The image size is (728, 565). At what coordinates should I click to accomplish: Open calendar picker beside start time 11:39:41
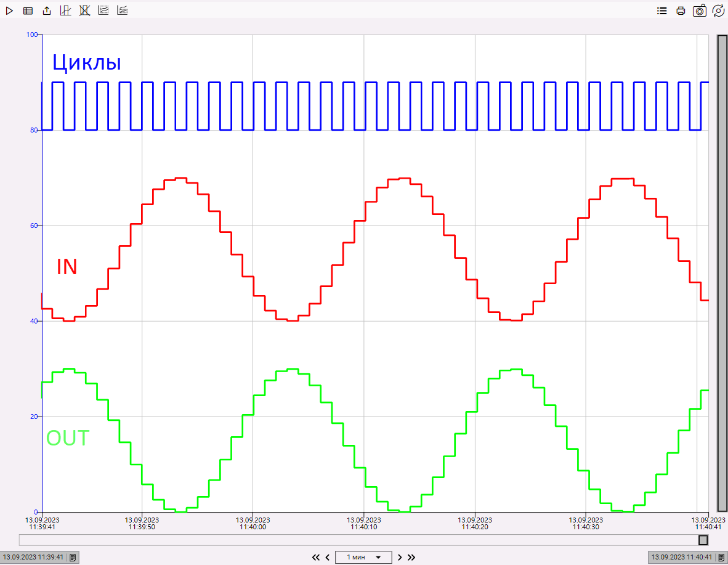pyautogui.click(x=73, y=557)
